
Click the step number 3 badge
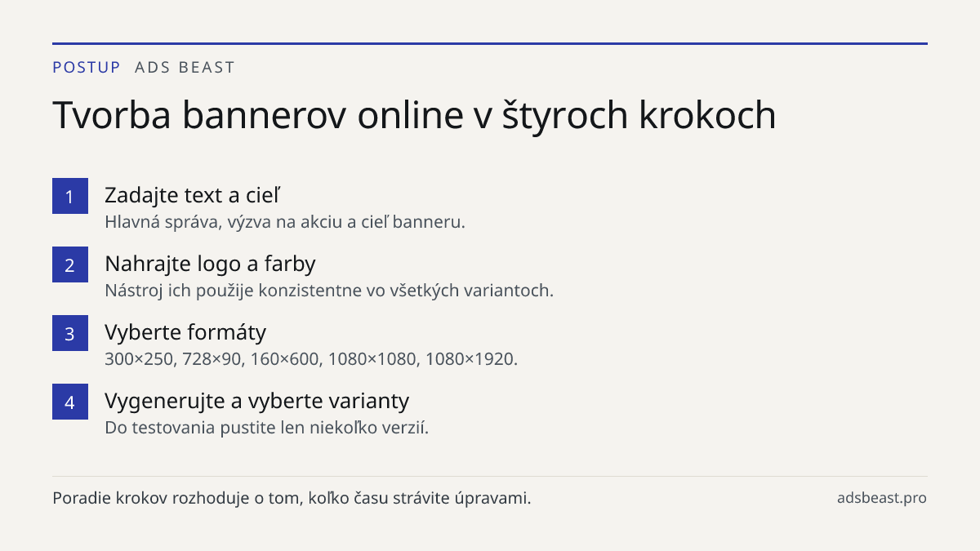[70, 333]
